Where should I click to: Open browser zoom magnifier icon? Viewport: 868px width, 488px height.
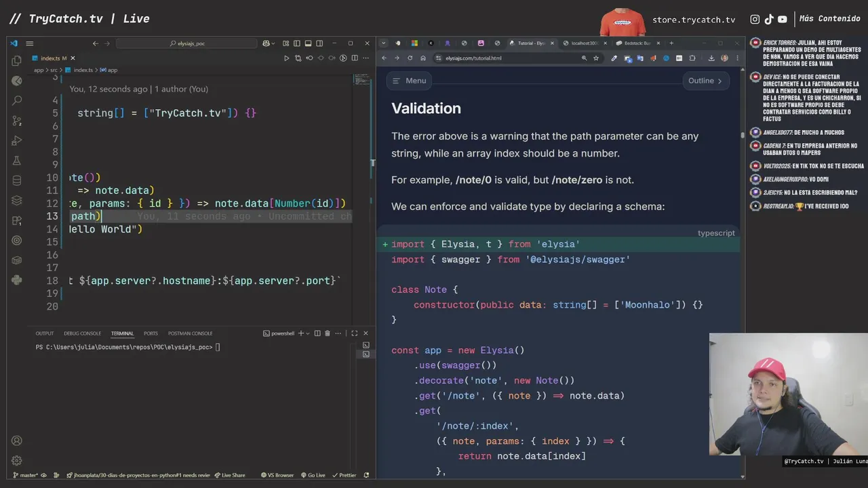[x=584, y=58]
